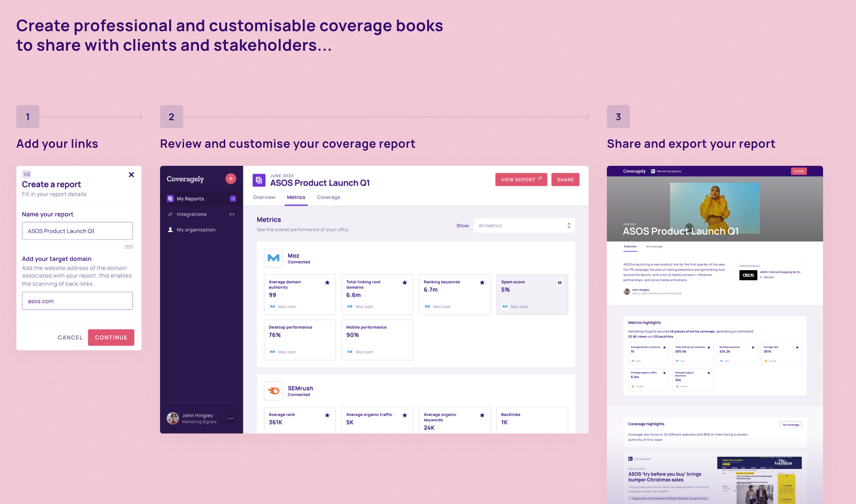Switch to the Coverage tab
The width and height of the screenshot is (856, 504).
(328, 197)
